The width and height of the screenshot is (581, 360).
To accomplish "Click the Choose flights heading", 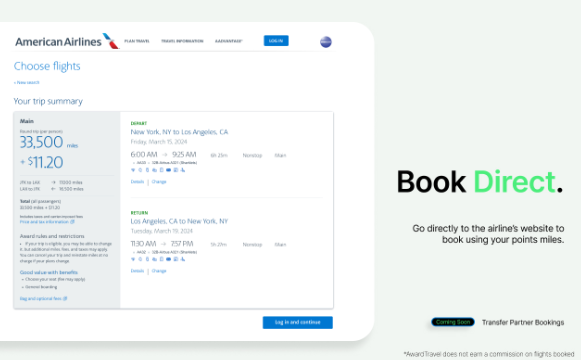I will pyautogui.click(x=47, y=66).
